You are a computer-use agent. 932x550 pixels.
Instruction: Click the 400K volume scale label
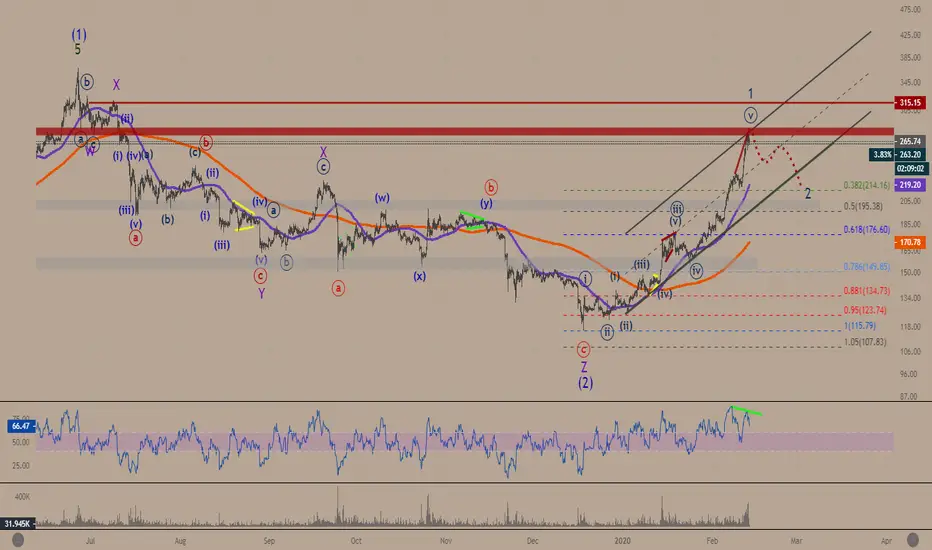coord(23,496)
